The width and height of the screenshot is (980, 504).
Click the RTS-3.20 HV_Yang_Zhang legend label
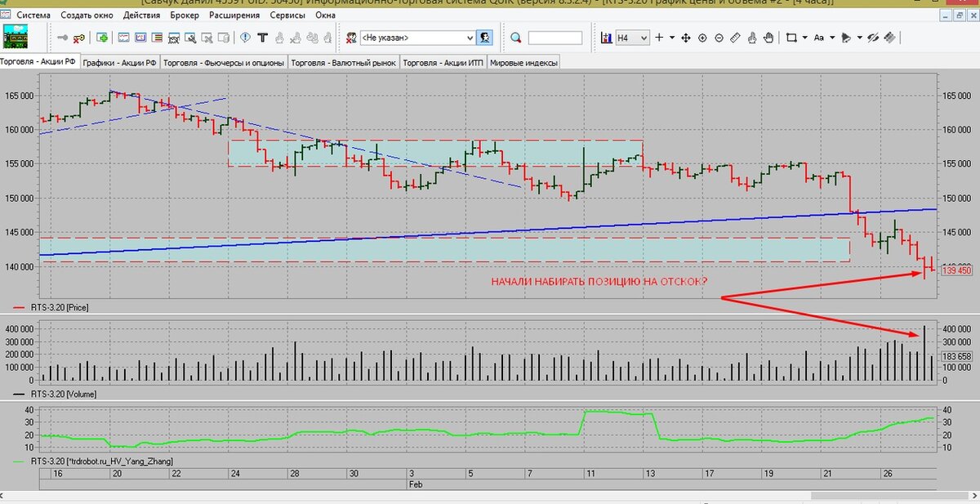click(102, 462)
